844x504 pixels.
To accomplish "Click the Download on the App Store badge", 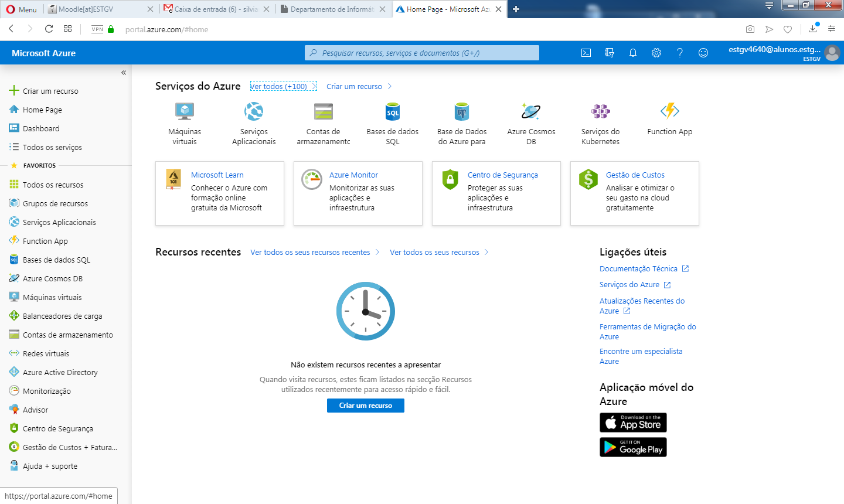I will click(x=633, y=423).
